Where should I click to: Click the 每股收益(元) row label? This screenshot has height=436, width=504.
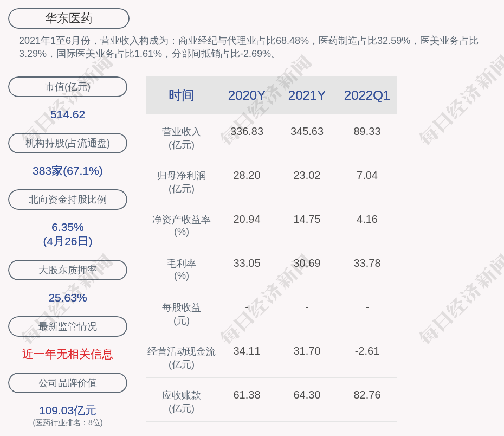pyautogui.click(x=182, y=314)
